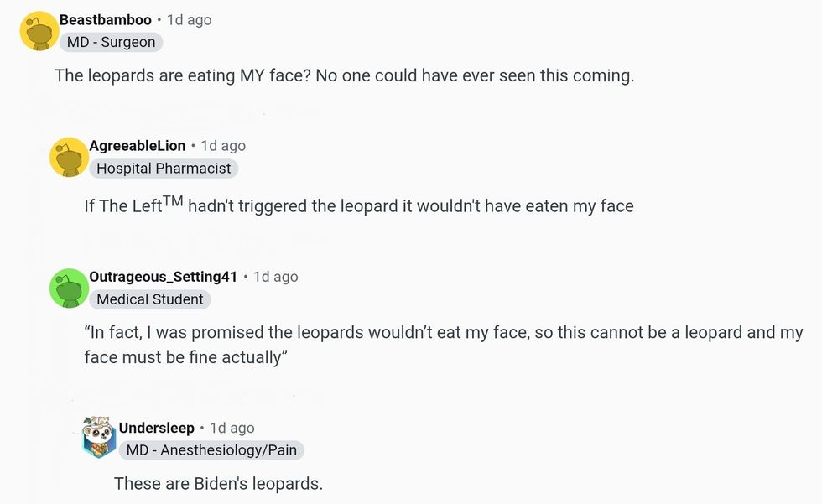The height and width of the screenshot is (504, 822).
Task: Click Outrageous_Setting41's '1d ago' timestamp
Action: click(x=276, y=277)
